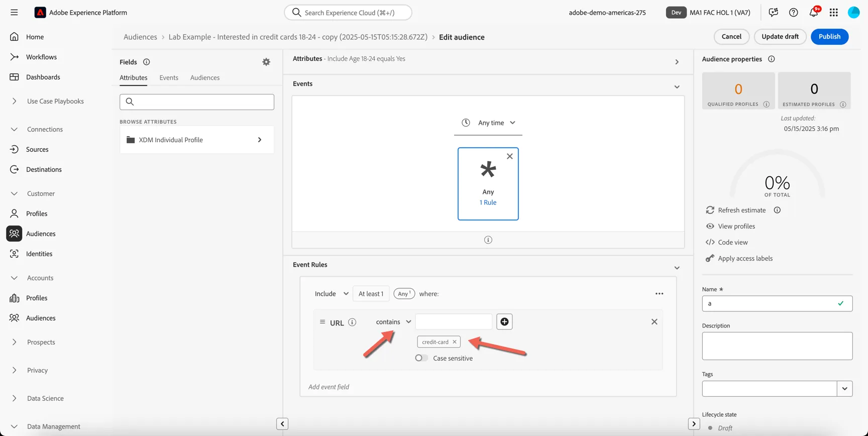Collapse the right properties panel
Viewport: 868px width, 436px height.
[694, 424]
